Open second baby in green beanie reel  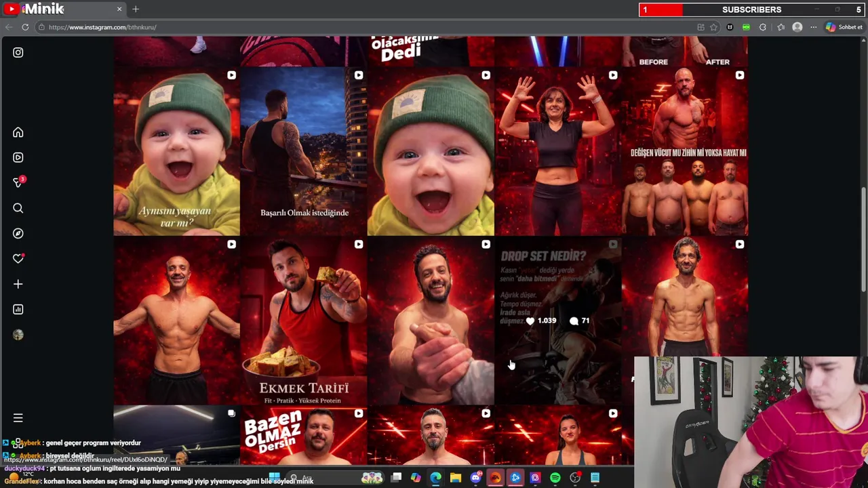pyautogui.click(x=431, y=150)
